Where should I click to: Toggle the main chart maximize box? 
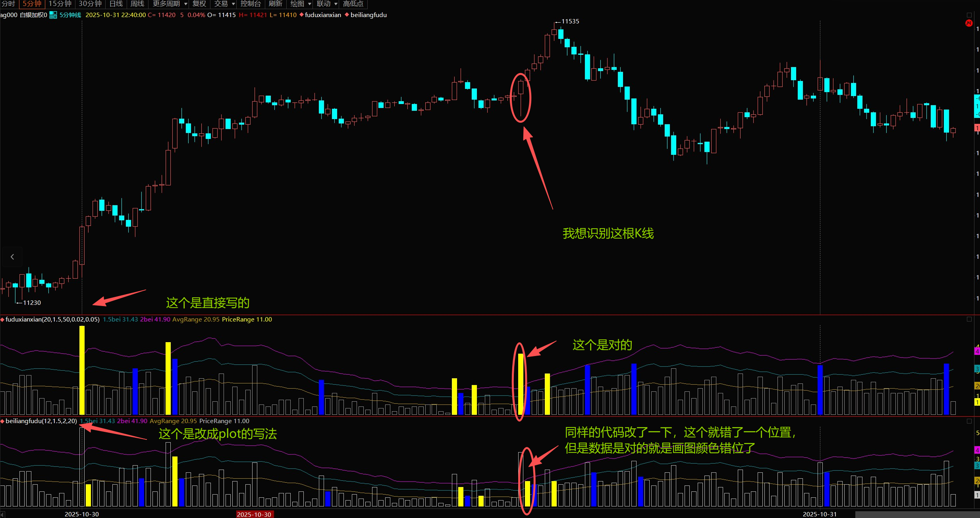click(x=969, y=15)
